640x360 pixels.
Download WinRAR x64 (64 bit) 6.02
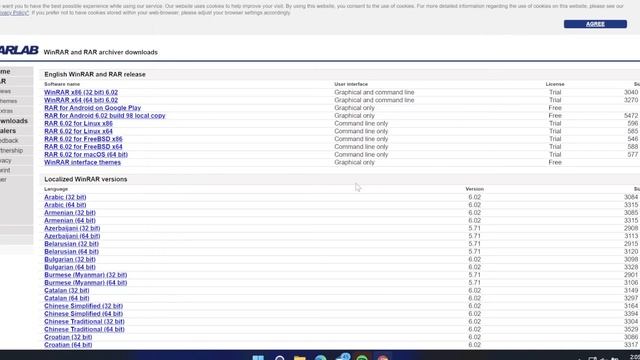pos(81,100)
